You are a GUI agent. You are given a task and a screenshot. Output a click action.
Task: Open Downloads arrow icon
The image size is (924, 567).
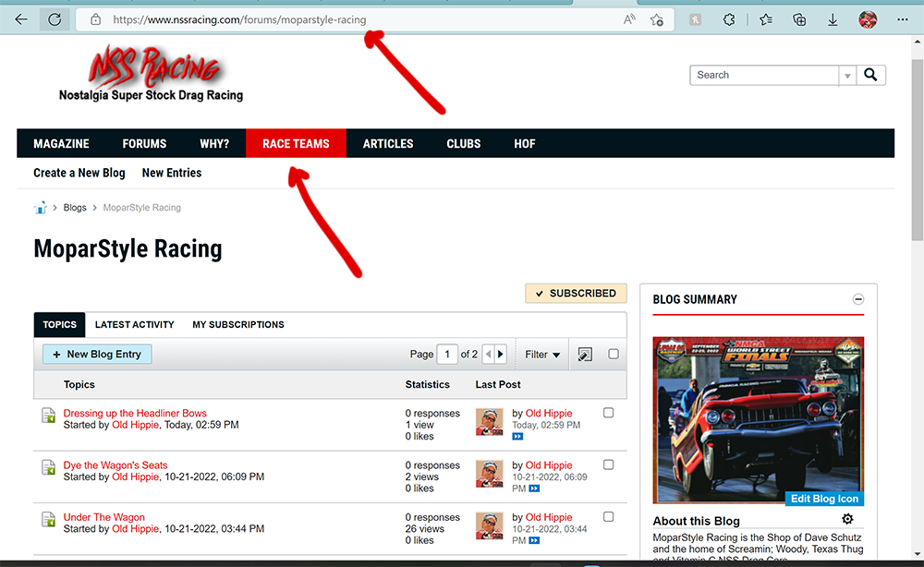click(x=833, y=19)
